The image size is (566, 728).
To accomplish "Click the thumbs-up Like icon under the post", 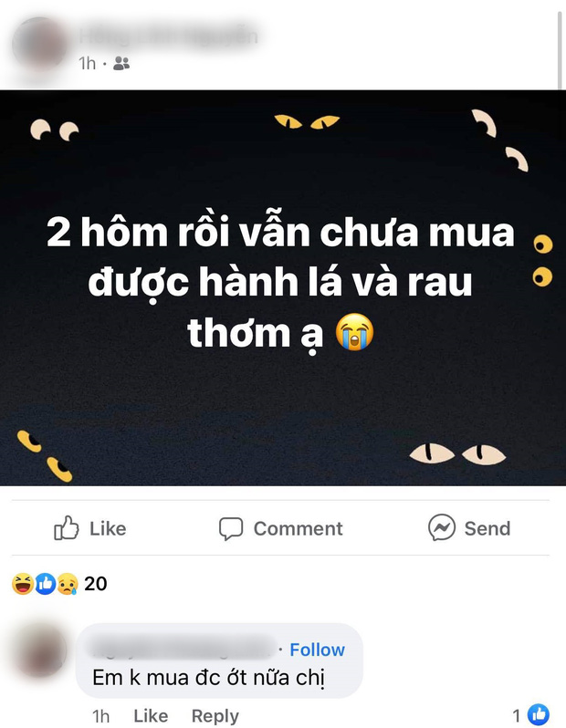I will (x=67, y=528).
